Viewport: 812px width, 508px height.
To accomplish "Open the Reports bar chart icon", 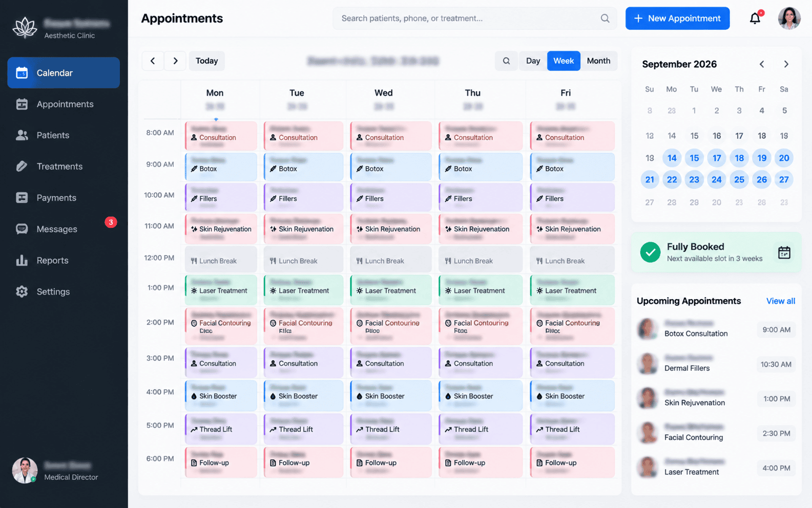I will [x=22, y=260].
